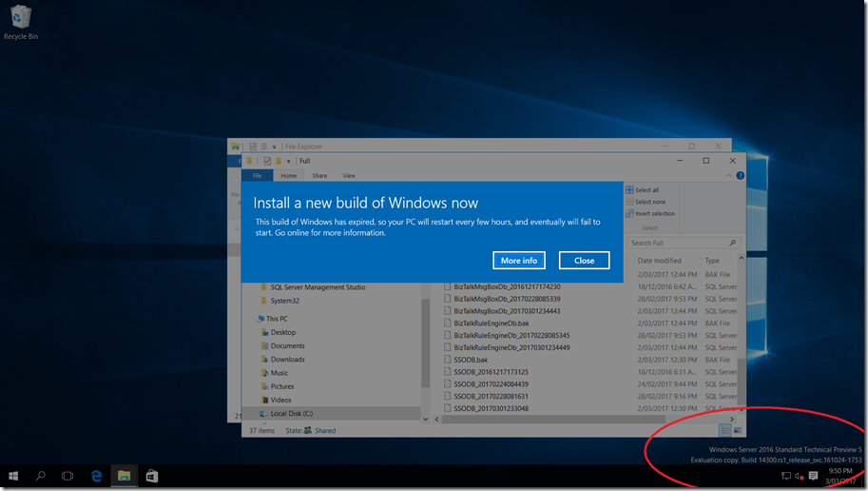Switch to Details view icon in status bar
Screen dimensions: 868x491
[x=725, y=431]
